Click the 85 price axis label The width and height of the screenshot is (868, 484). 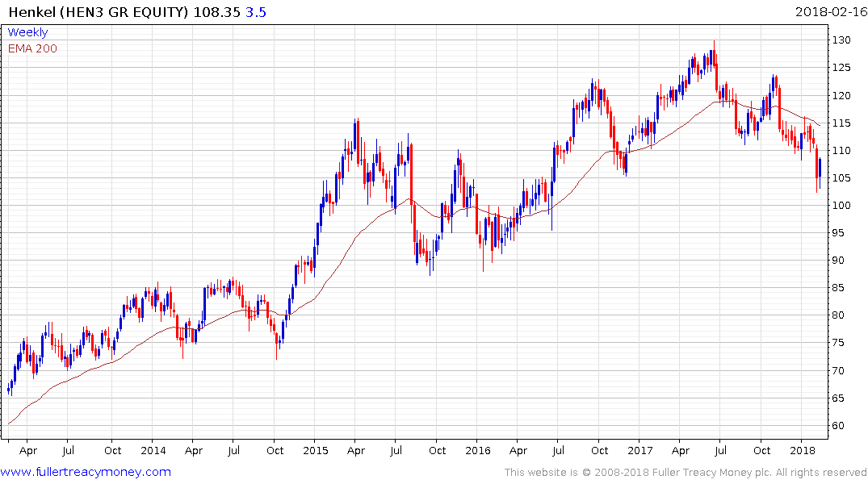pos(838,288)
